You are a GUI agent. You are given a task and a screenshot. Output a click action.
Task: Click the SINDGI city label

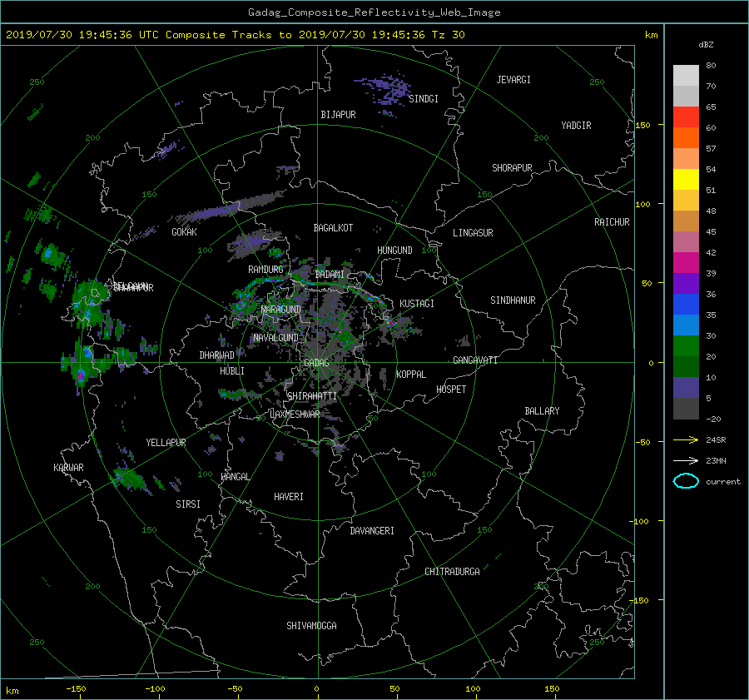tap(424, 99)
